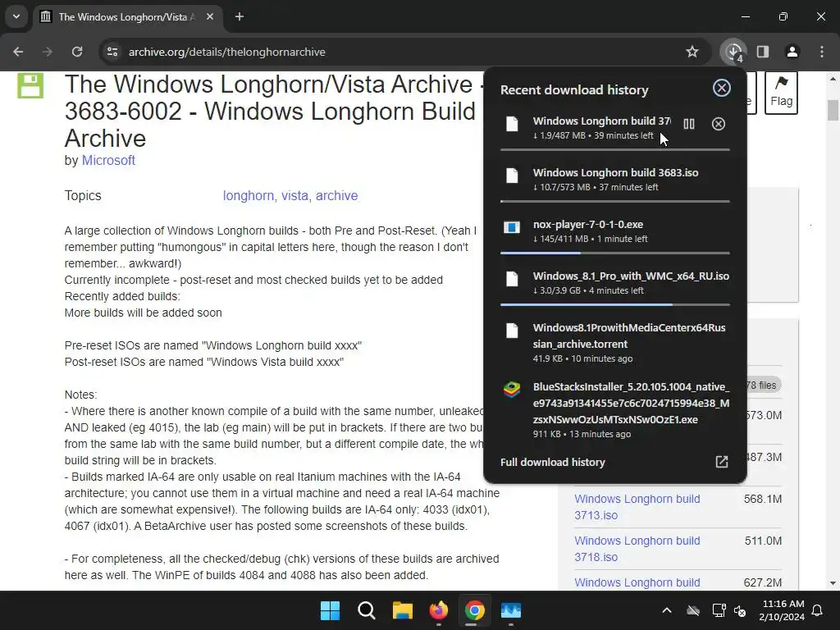Image resolution: width=840 pixels, height=630 pixels.
Task: Select nox-player-7-0-1-0.exe download entry
Action: tap(615, 231)
